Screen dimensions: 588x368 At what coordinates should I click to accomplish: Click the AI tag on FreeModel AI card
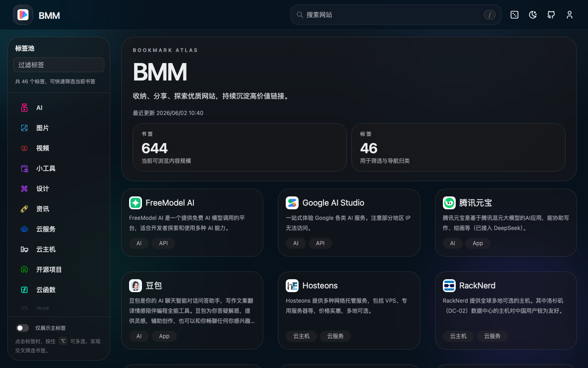coord(139,243)
